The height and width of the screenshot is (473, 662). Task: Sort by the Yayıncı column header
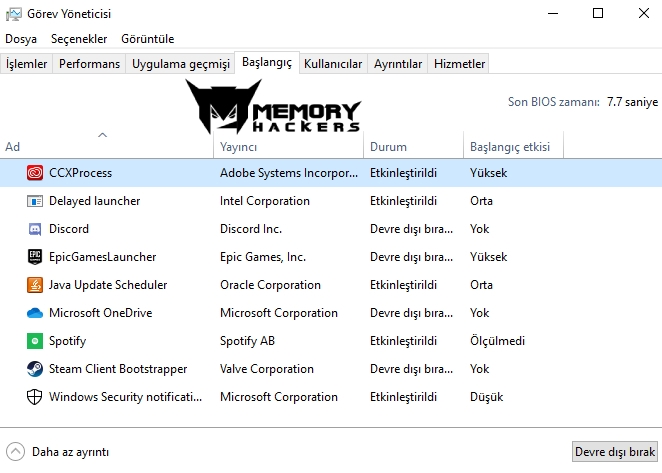click(x=288, y=147)
